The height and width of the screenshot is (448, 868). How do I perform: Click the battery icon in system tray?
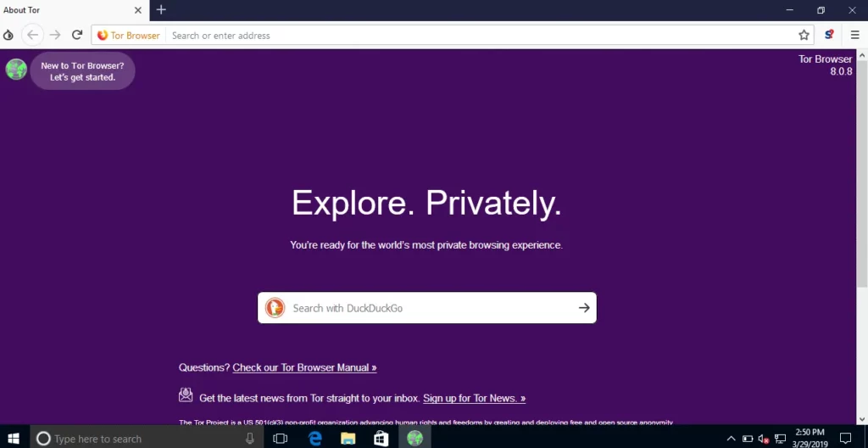click(x=748, y=439)
